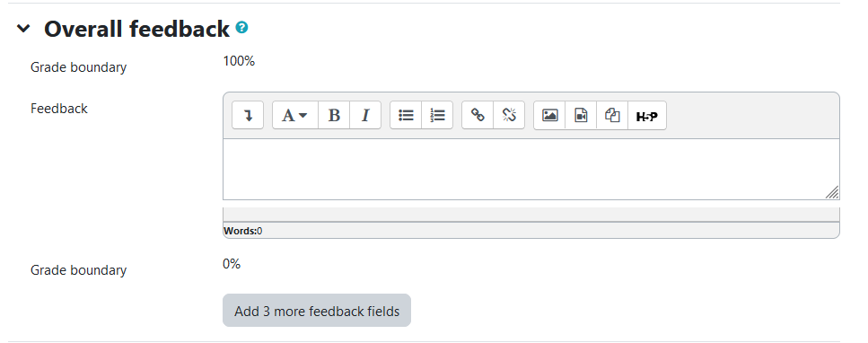Insert an unordered bullet list

pyautogui.click(x=406, y=115)
